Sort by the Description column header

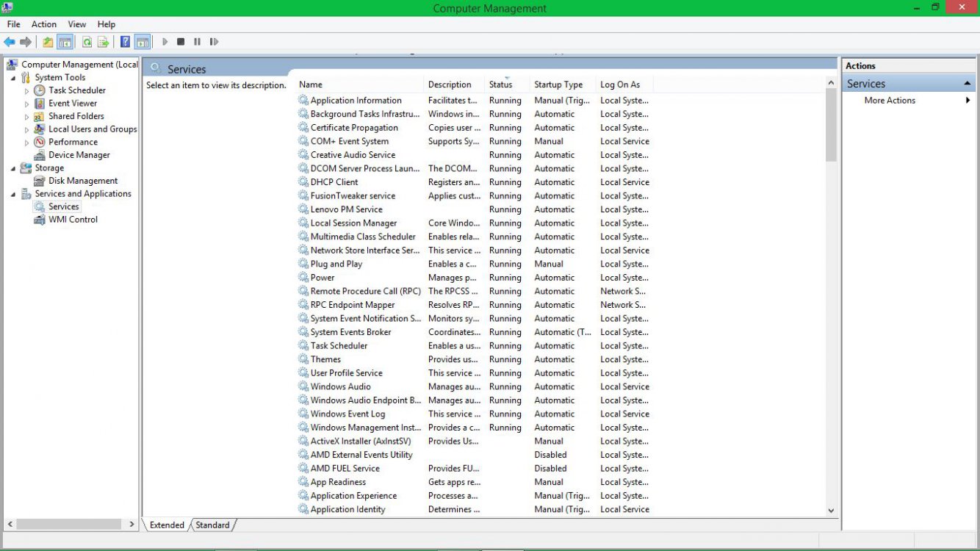pos(454,84)
